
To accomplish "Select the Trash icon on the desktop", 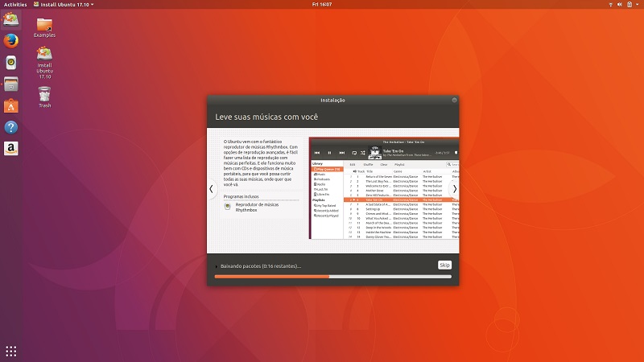I will [x=44, y=97].
